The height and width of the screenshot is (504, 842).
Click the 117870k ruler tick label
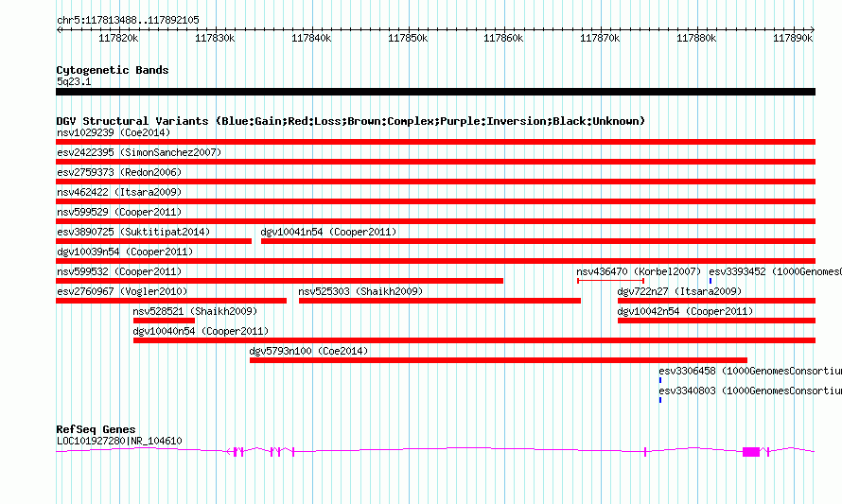pos(601,38)
